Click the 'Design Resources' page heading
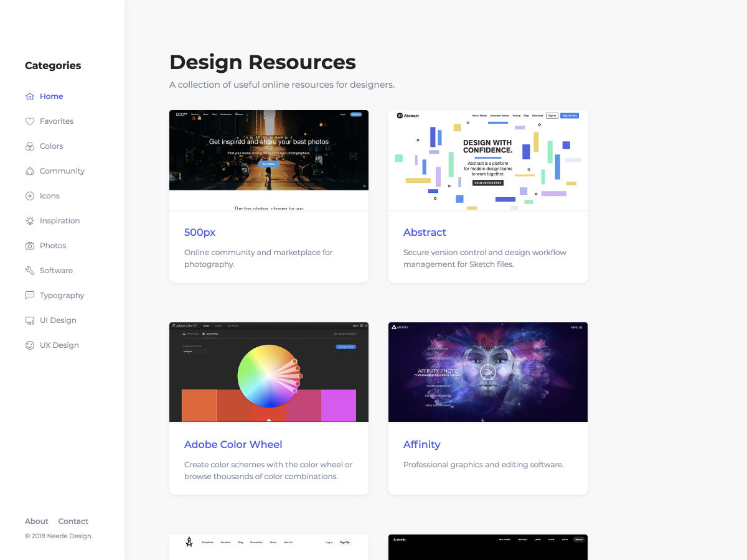The height and width of the screenshot is (560, 747). pos(263,62)
